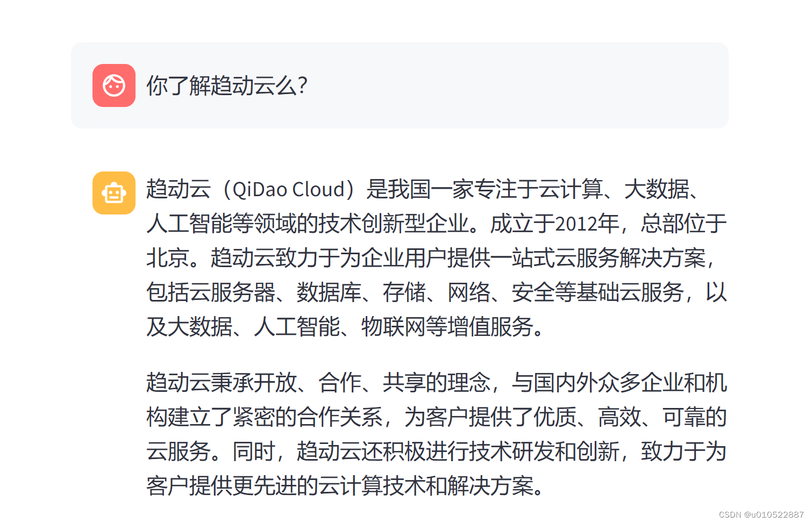Click the phrase 开放、合作、共享的理念
The width and height of the screenshot is (812, 523).
[372, 383]
